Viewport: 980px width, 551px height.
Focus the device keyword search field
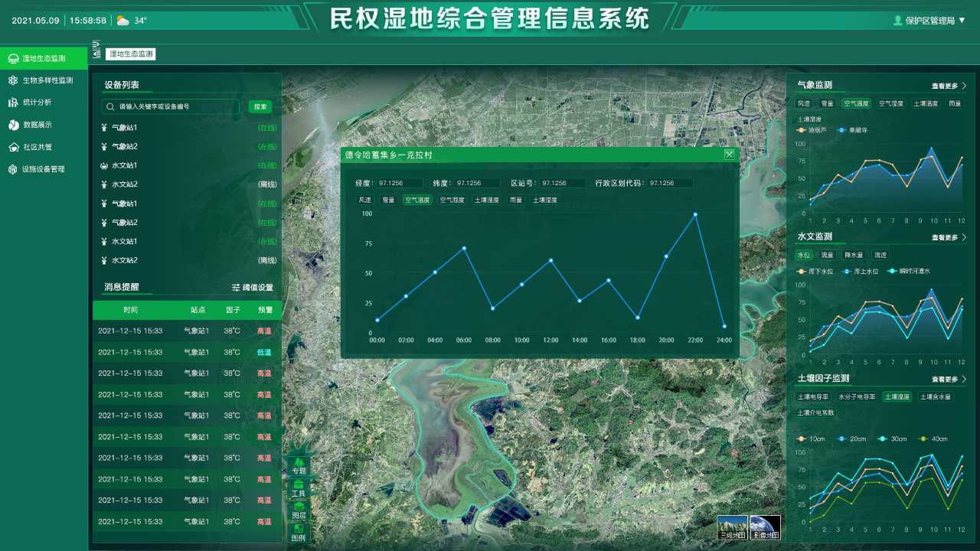click(x=170, y=107)
